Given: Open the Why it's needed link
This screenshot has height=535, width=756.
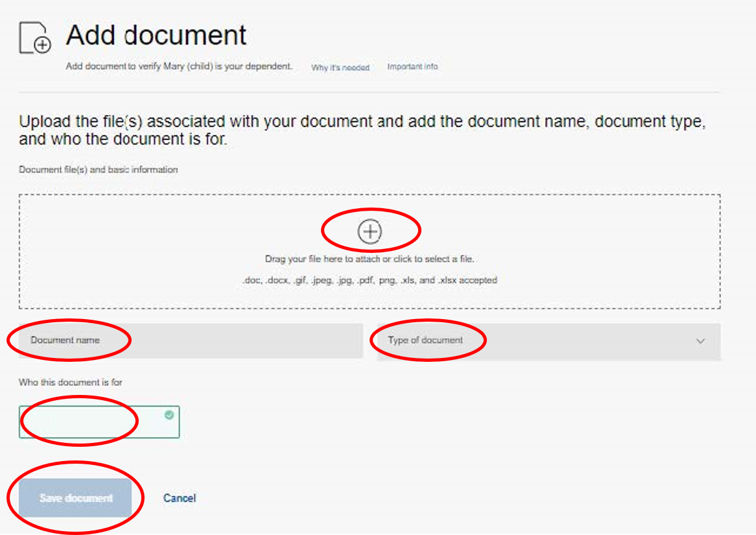Looking at the screenshot, I should point(340,67).
